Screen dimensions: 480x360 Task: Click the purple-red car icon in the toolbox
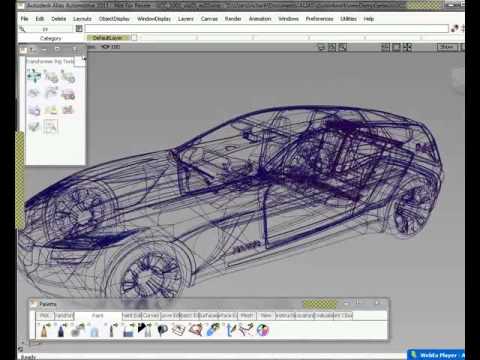coord(68,94)
